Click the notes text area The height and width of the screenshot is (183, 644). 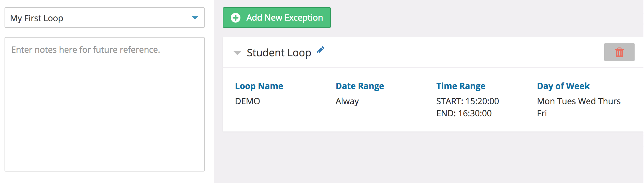105,104
